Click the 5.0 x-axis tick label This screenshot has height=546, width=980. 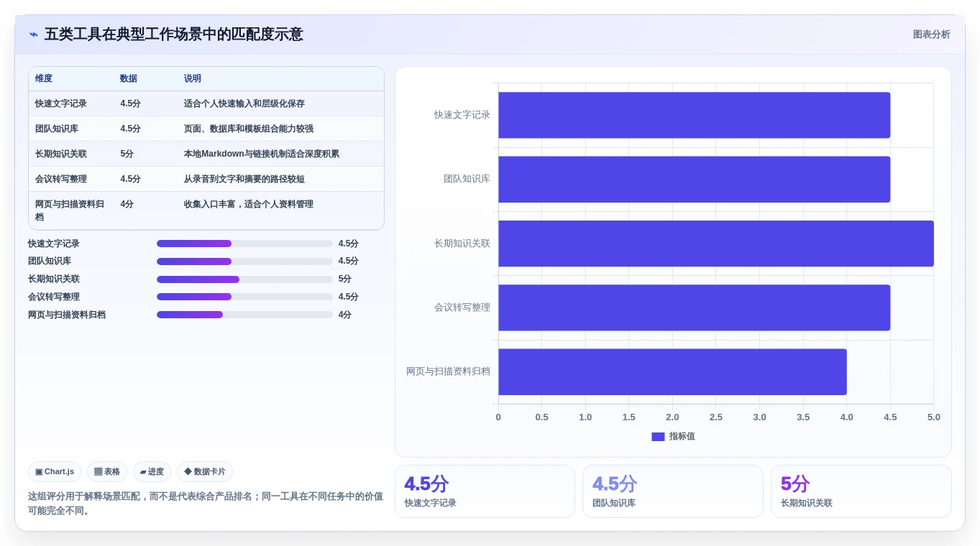pyautogui.click(x=934, y=417)
